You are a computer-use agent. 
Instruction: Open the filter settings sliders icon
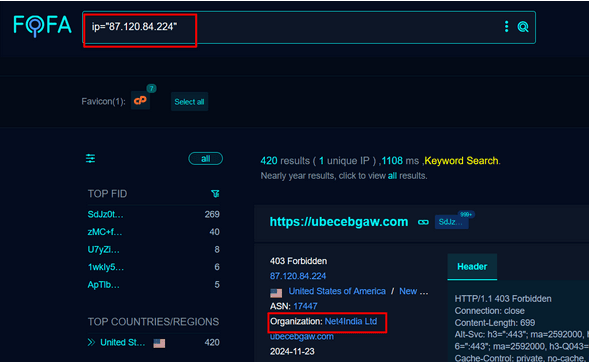(90, 158)
